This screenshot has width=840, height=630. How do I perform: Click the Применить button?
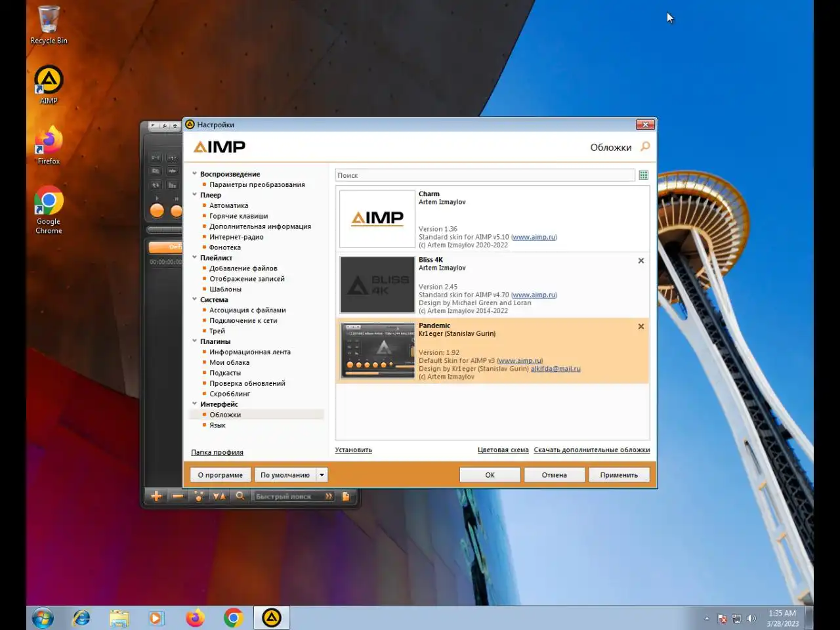click(618, 474)
